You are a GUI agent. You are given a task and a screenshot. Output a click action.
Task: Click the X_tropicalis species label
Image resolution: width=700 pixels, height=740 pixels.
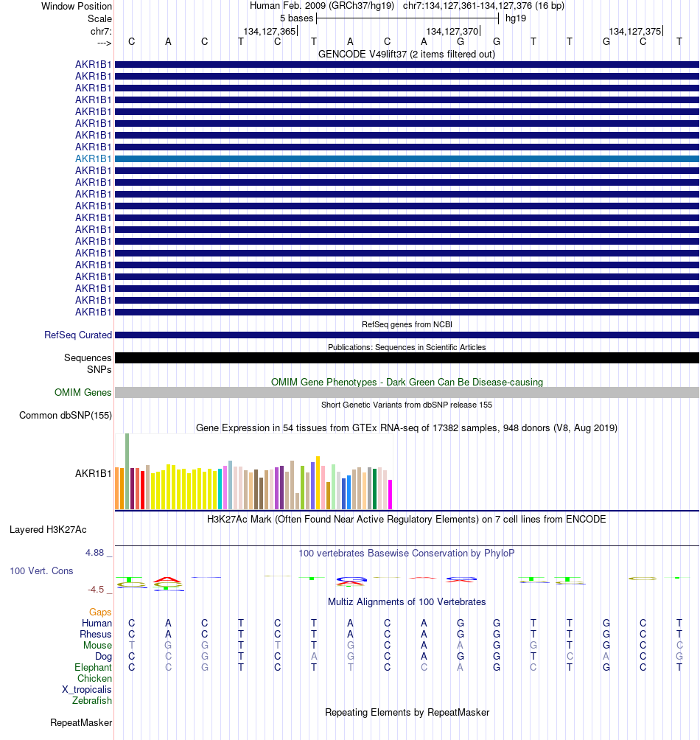(x=87, y=689)
